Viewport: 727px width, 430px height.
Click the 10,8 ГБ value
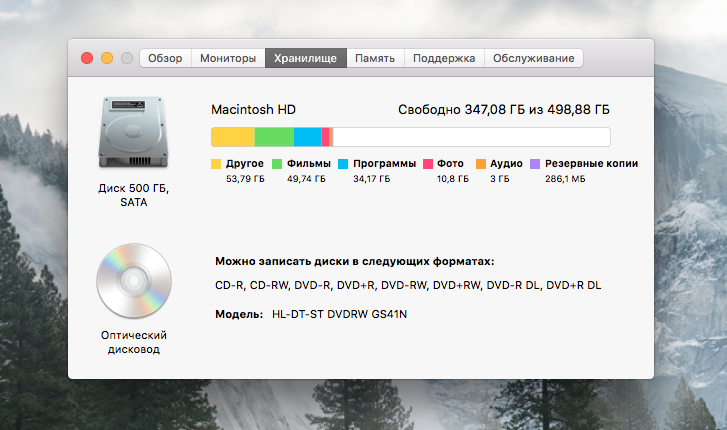(453, 179)
